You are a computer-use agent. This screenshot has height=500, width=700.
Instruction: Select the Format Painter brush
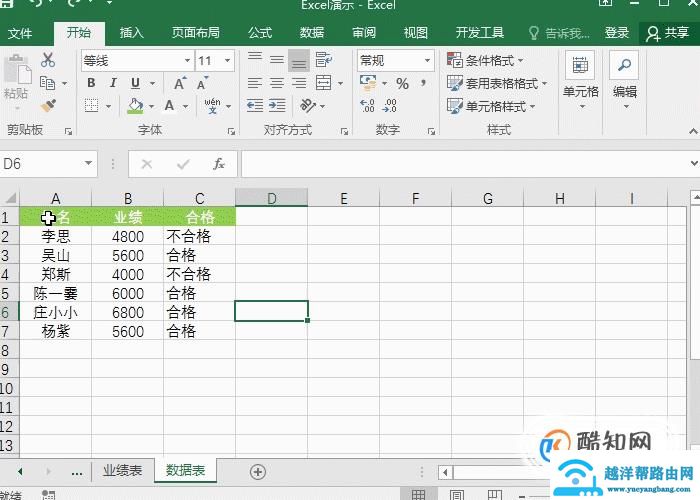click(48, 106)
